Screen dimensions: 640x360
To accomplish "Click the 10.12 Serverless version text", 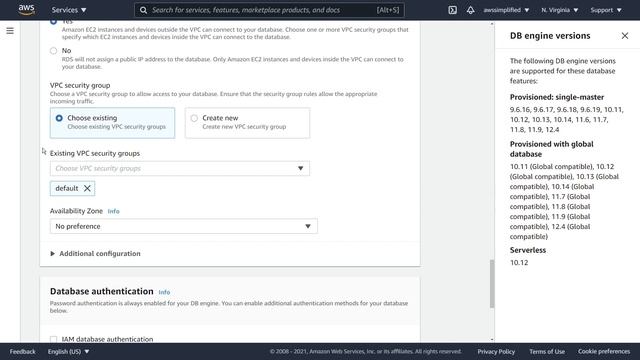I will click(x=519, y=262).
